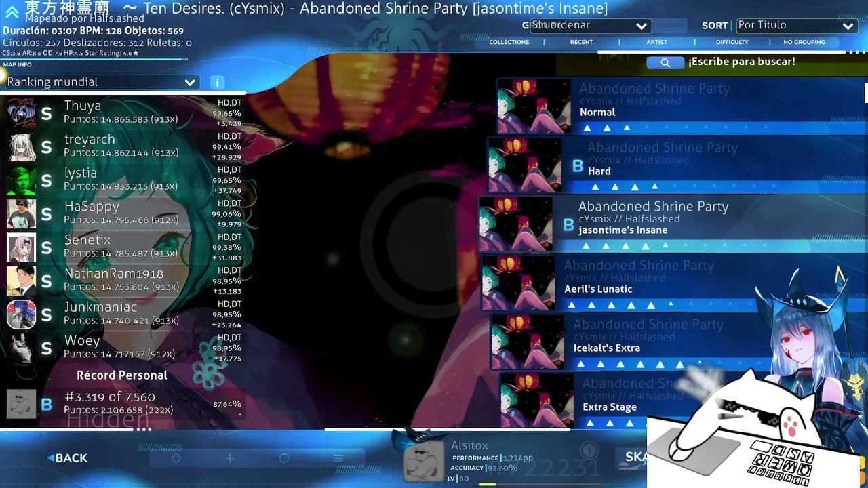This screenshot has width=868, height=488.
Task: Open game mode selector diamond icon
Action: click(x=176, y=458)
